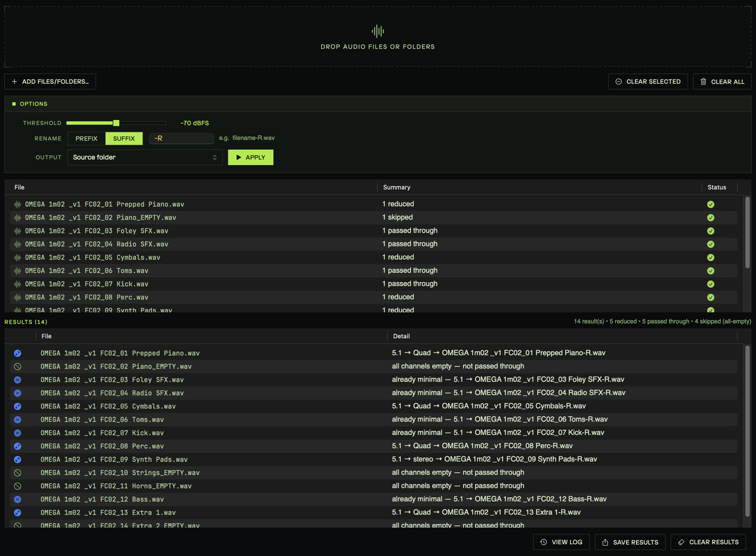The height and width of the screenshot is (556, 756).
Task: Click the green status check for Prepped Piano.wav
Action: (x=711, y=204)
